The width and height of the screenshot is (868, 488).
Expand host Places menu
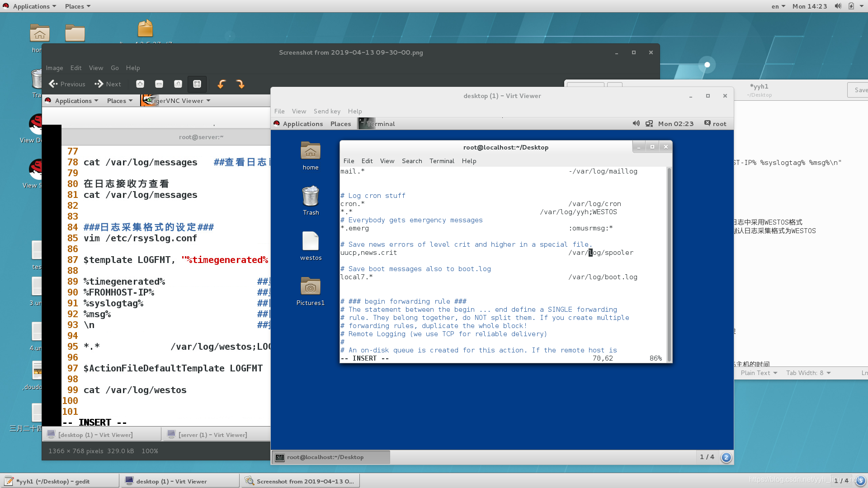[x=78, y=6]
